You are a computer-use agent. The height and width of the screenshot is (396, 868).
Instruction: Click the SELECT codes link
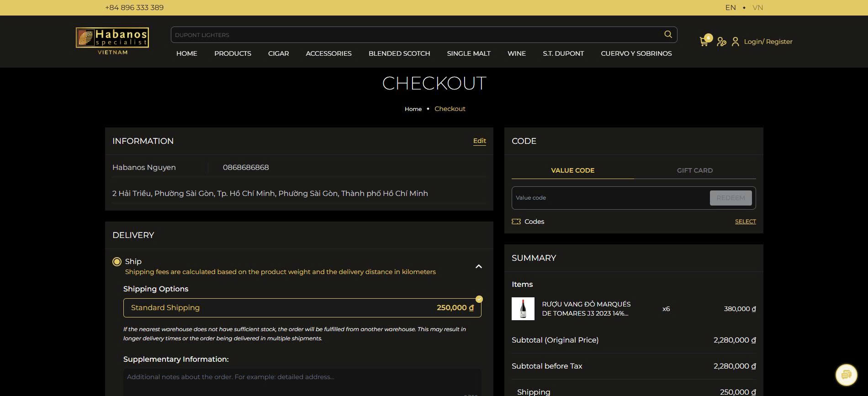746,222
